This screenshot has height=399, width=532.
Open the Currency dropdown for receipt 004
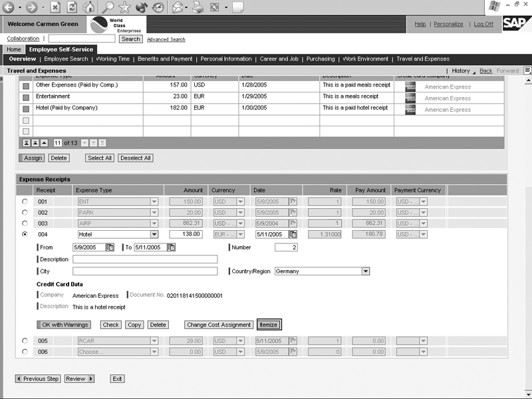[241, 235]
